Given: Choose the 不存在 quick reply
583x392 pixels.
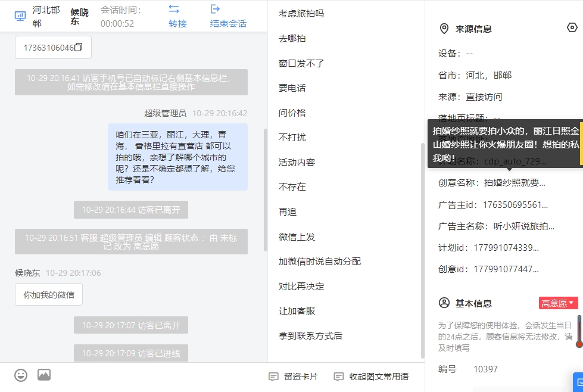Looking at the screenshot, I should click(x=292, y=186).
